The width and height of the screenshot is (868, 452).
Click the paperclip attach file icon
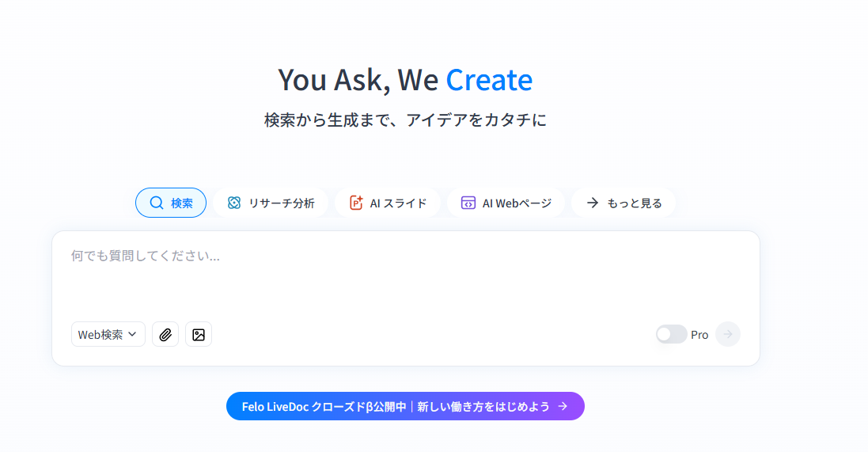pyautogui.click(x=165, y=334)
